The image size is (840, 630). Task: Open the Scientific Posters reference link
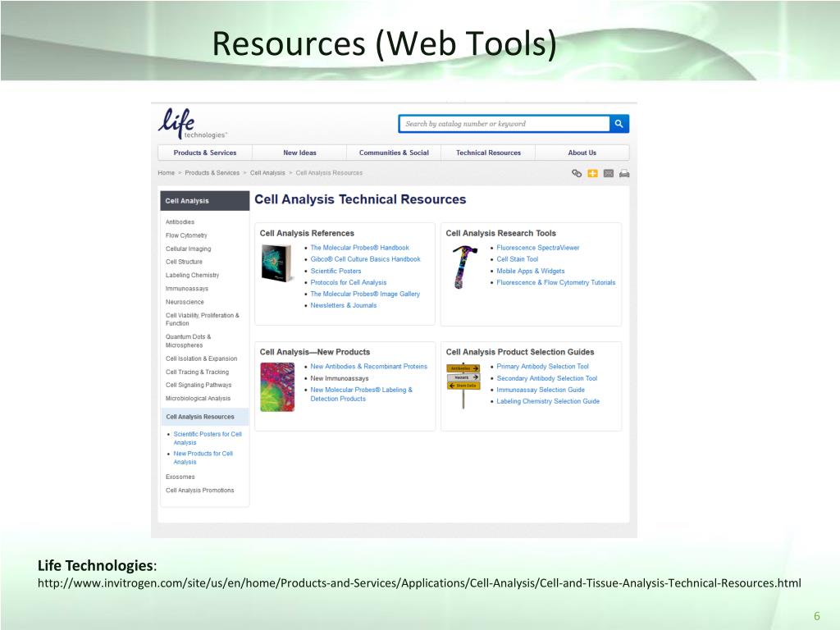click(x=336, y=271)
